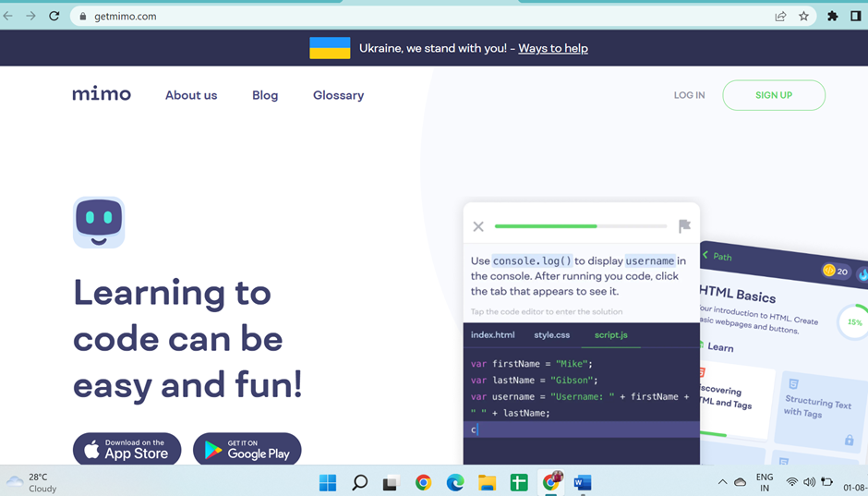Toggle the browser side panel icon
The image size is (868, 496).
(856, 16)
